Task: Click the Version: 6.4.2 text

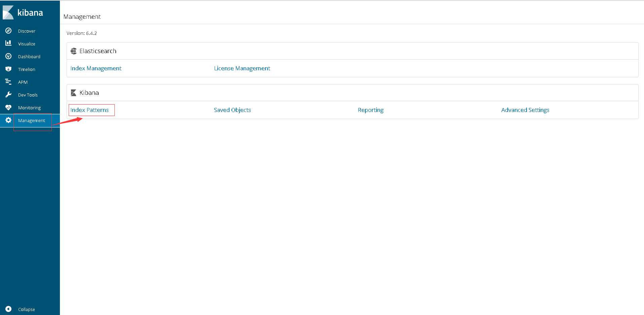Action: pyautogui.click(x=82, y=33)
